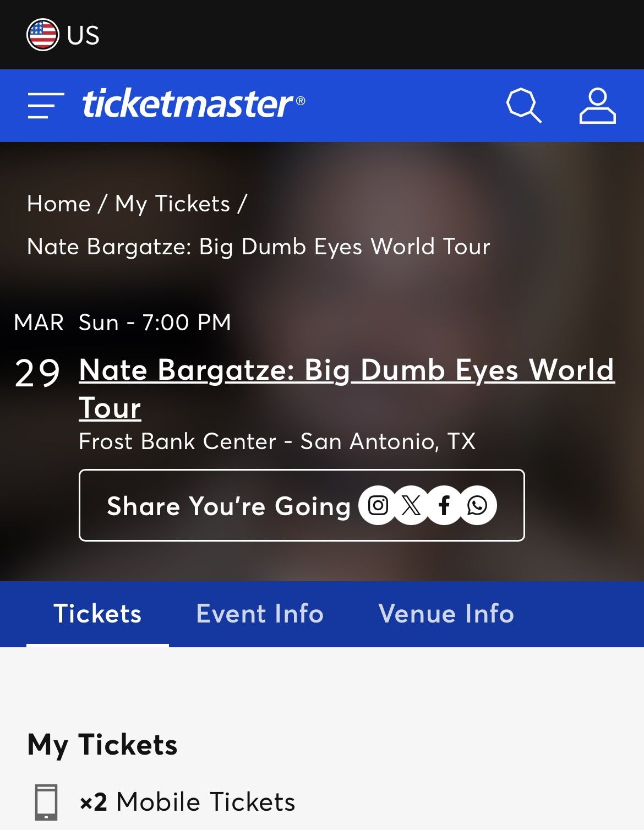This screenshot has height=830, width=644.
Task: Open the Venue Info tab
Action: coord(446,614)
